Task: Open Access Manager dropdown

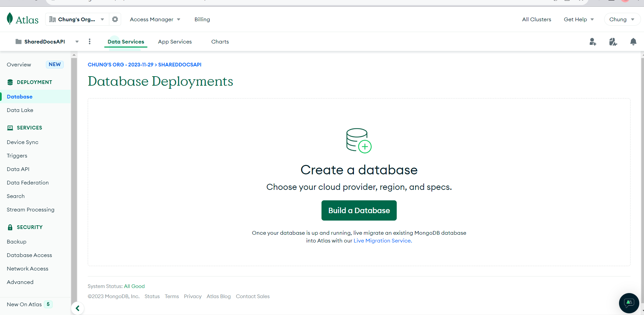Action: coord(155,20)
